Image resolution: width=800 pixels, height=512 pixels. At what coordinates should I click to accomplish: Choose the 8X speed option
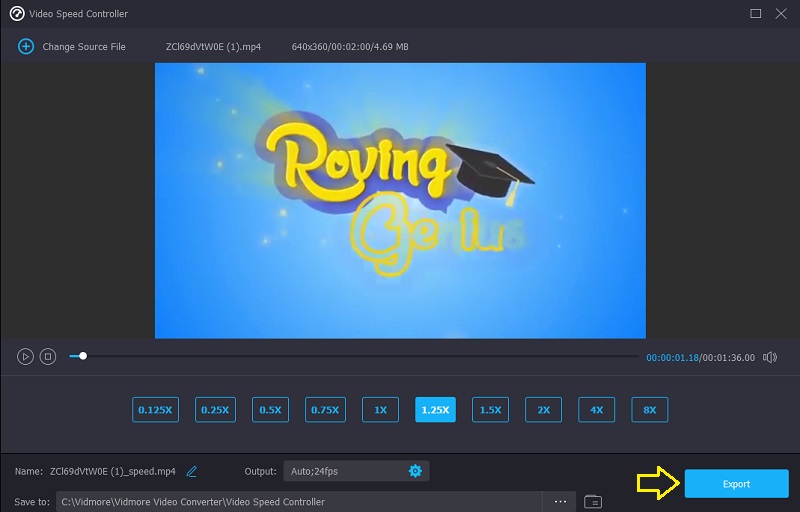(x=649, y=410)
